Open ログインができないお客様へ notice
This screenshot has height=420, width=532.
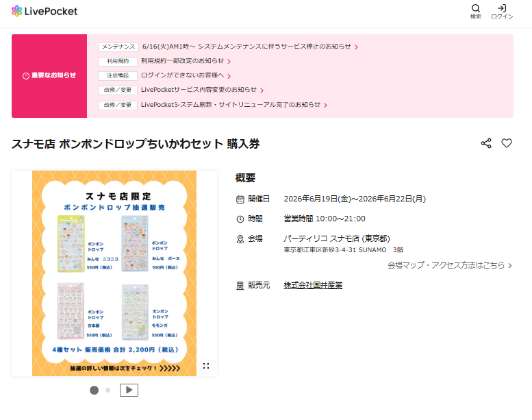point(183,75)
